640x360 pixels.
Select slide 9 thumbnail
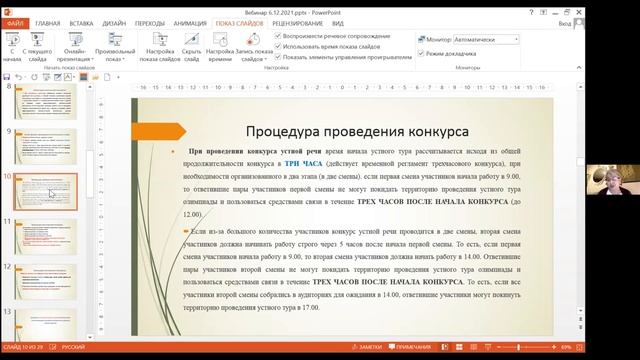click(45, 147)
